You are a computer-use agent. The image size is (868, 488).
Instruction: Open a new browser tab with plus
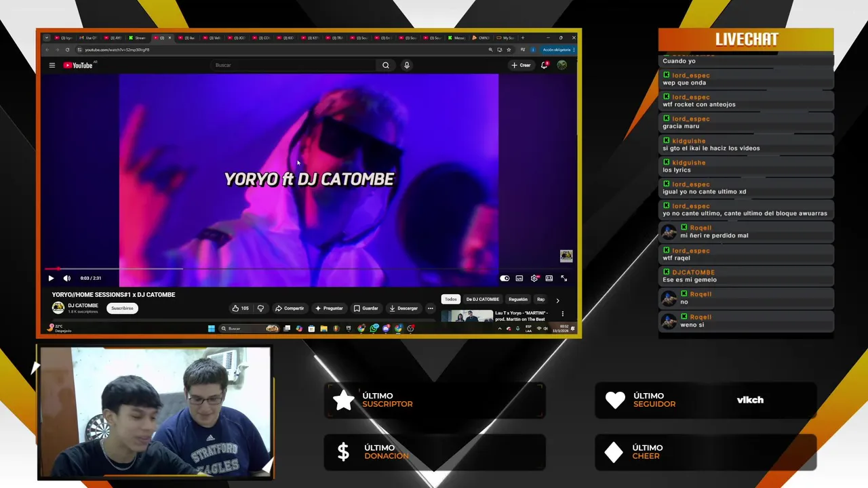coord(522,38)
